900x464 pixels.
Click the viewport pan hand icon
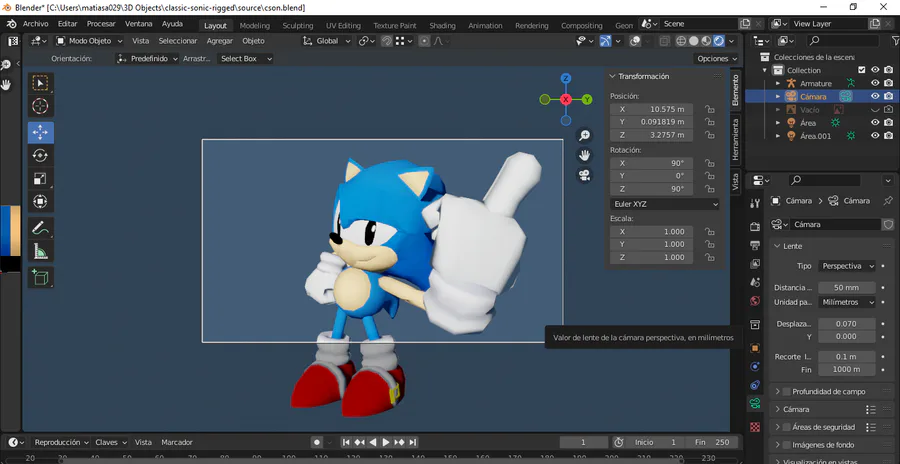tap(584, 156)
